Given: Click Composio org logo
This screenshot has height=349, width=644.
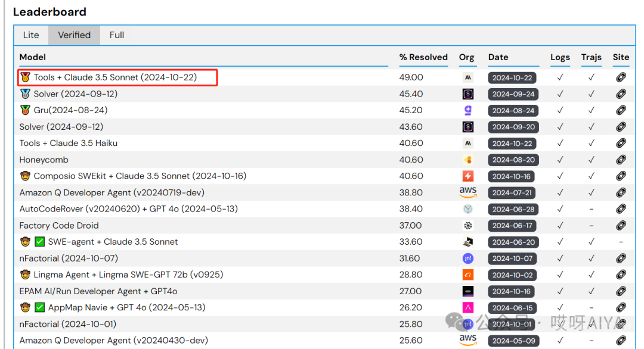Looking at the screenshot, I should [468, 176].
